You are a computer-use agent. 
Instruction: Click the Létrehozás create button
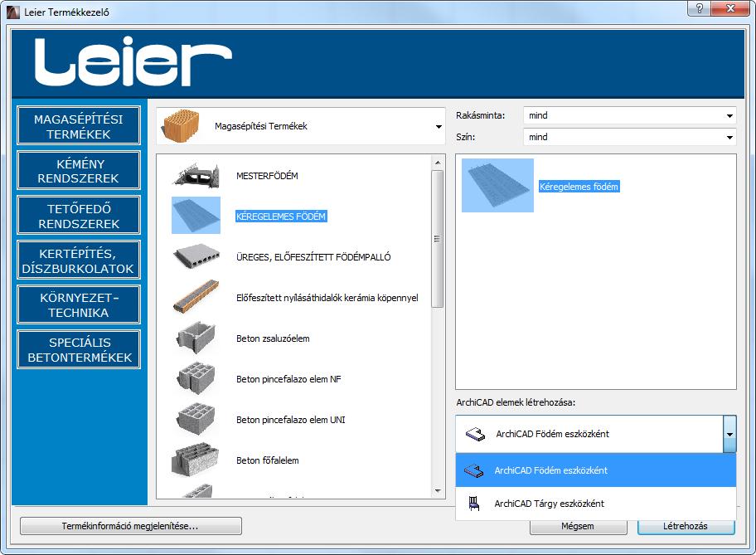(x=686, y=527)
